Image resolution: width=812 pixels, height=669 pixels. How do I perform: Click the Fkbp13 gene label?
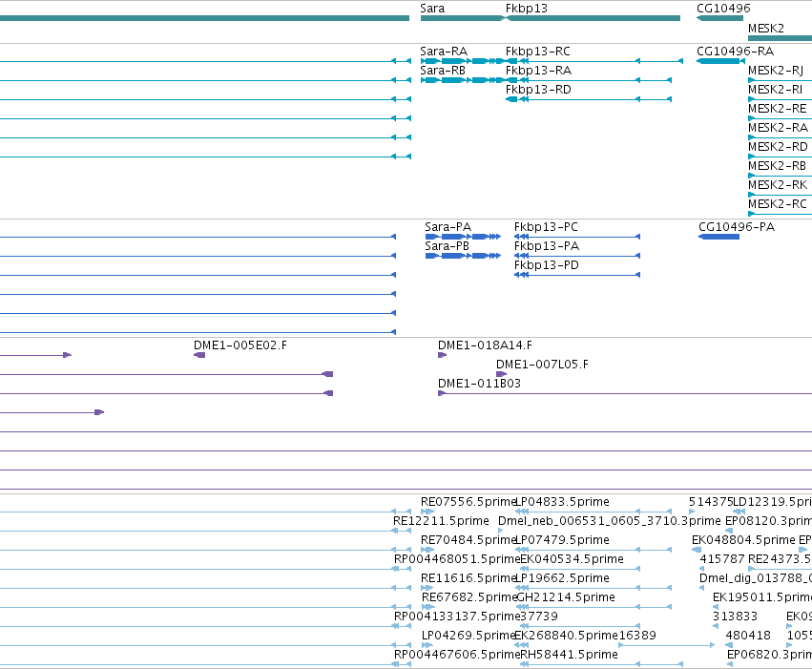[x=526, y=9]
